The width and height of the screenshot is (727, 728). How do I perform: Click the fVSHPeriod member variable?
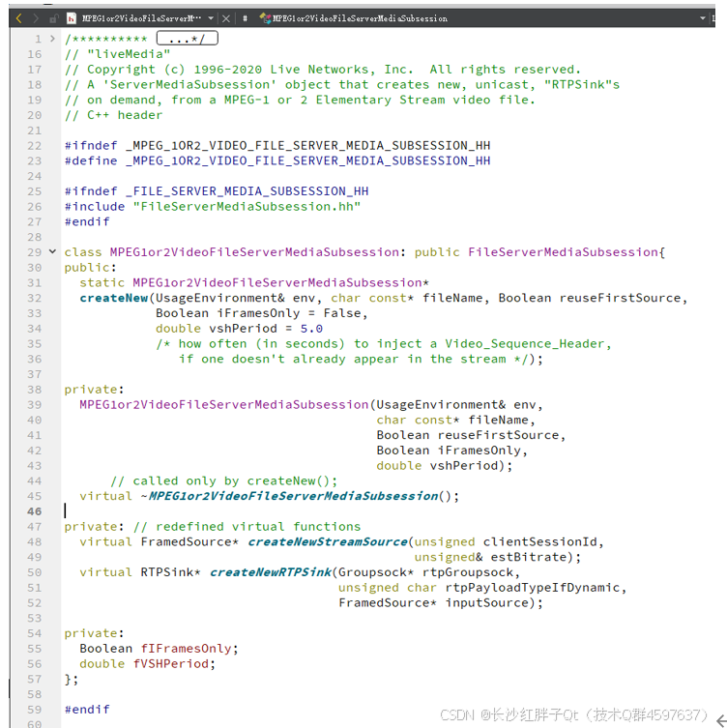pos(174,663)
